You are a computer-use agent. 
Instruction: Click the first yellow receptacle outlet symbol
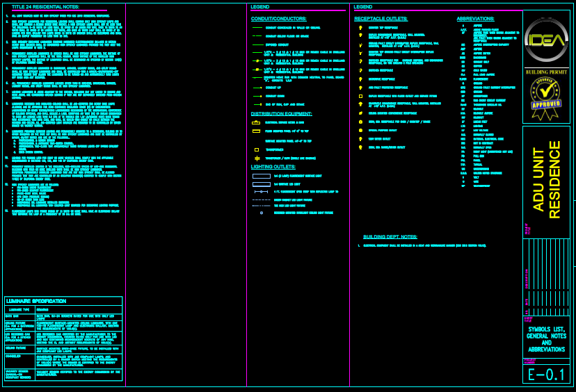tap(360, 27)
